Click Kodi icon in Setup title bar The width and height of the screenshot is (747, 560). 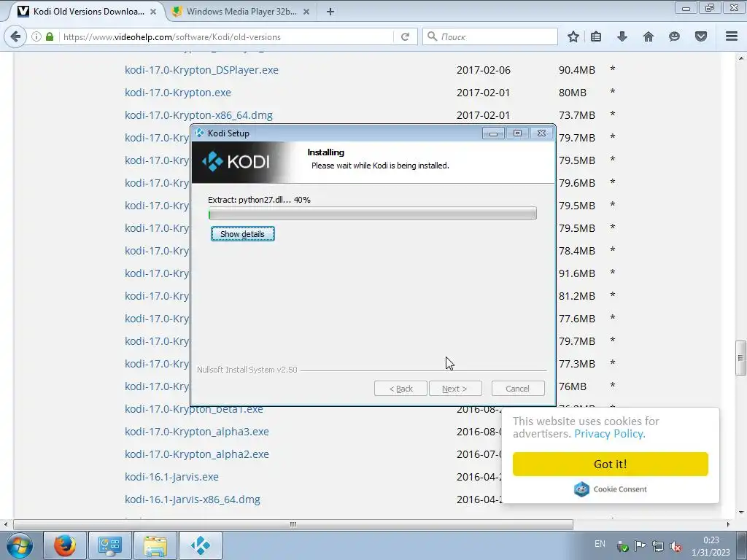tap(200, 133)
